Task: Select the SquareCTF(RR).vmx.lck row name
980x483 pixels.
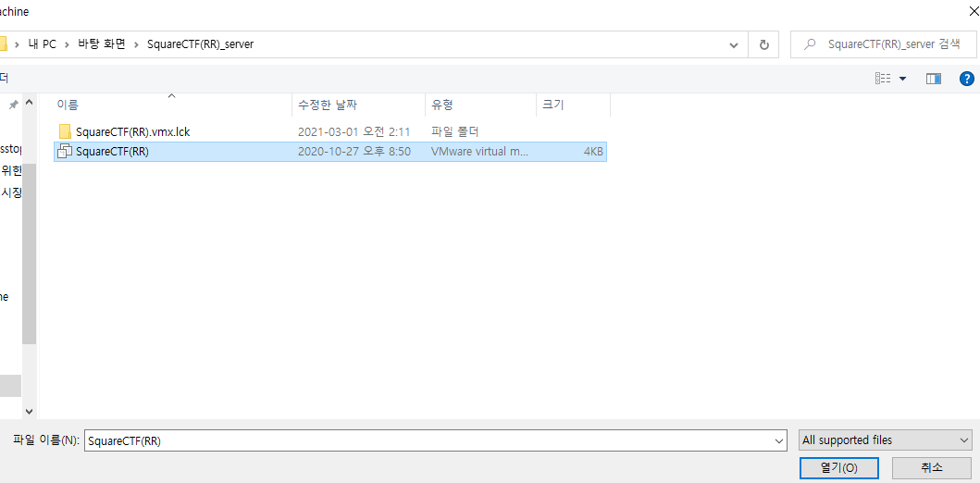Action: click(x=132, y=131)
